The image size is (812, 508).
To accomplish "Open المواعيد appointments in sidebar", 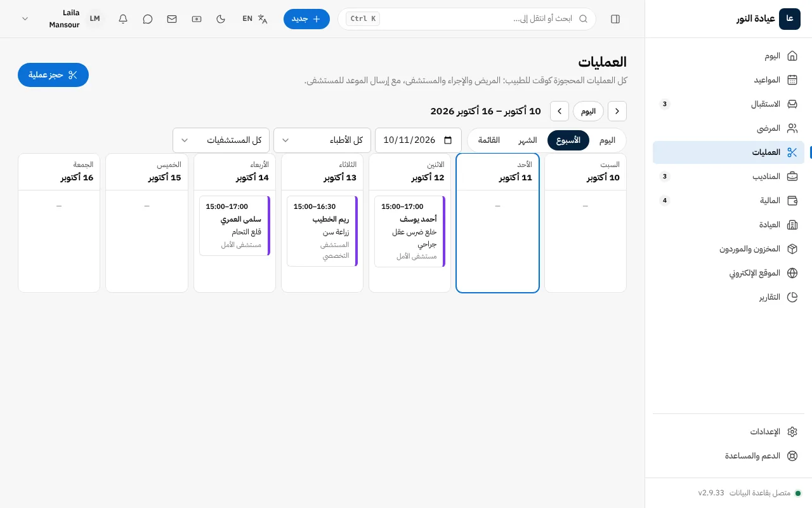I will click(x=728, y=80).
